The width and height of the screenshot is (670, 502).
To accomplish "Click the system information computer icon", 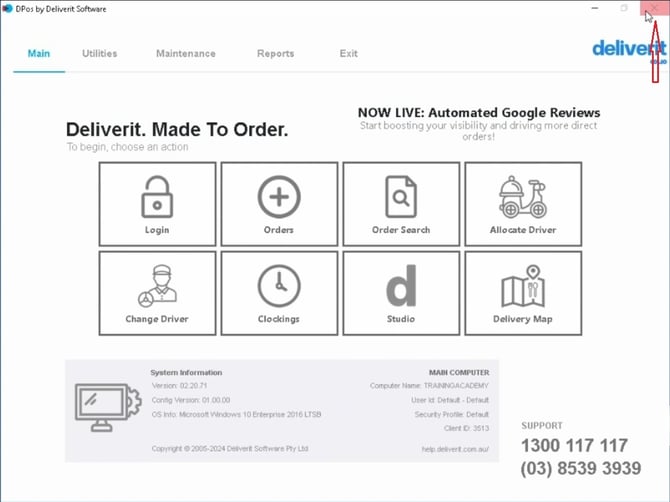I will (x=108, y=408).
